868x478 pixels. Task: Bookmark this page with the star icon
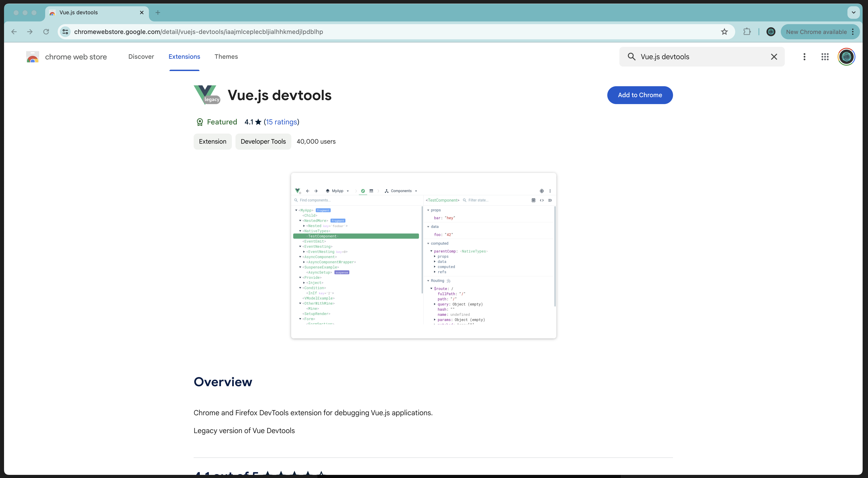724,32
